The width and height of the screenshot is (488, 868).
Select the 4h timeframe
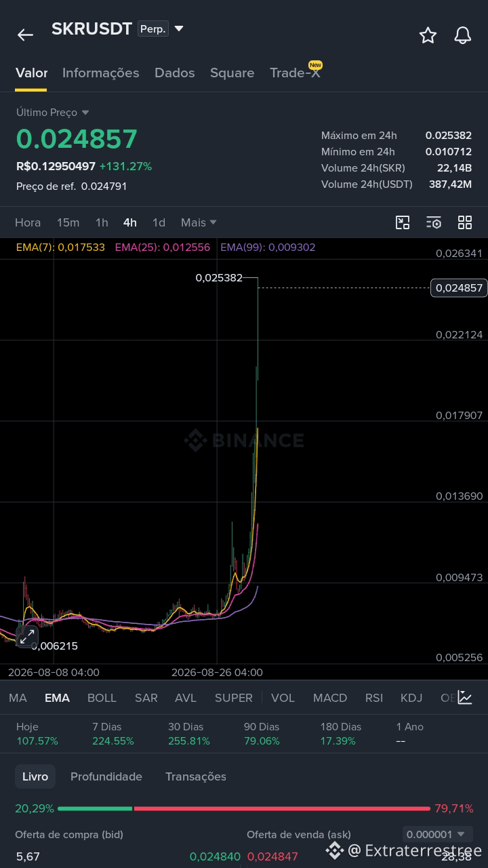coord(129,222)
